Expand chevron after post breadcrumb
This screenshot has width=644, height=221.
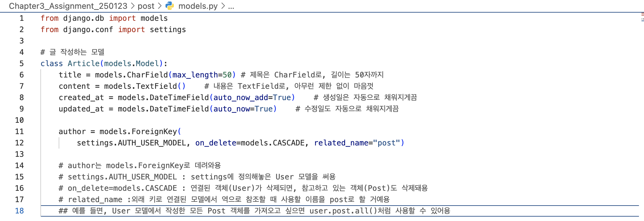(160, 6)
